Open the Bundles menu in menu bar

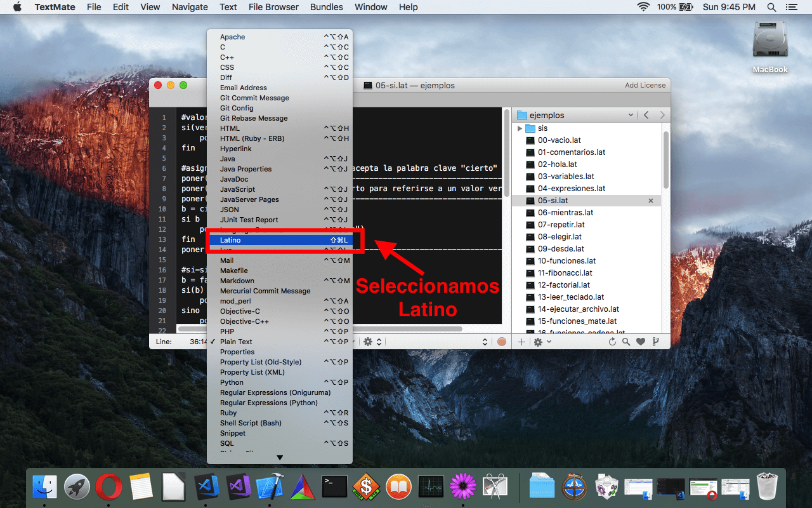[327, 7]
